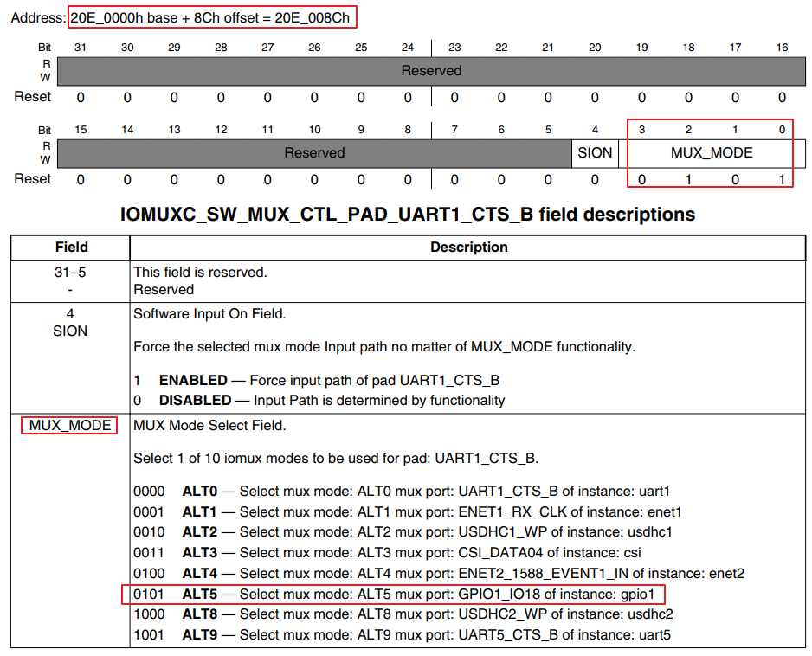
Task: Click the Description column header
Action: point(468,248)
